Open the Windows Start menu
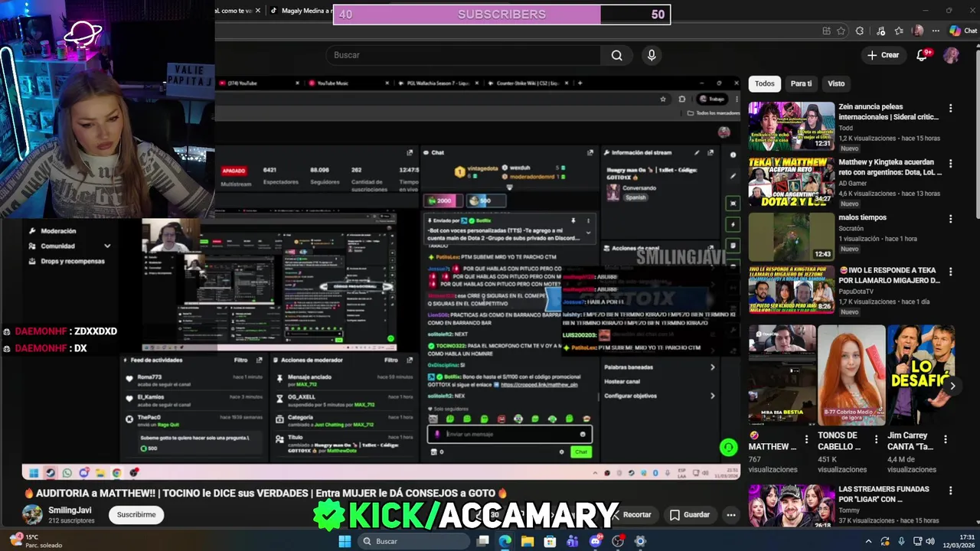Screen dimensions: 980x551 pos(345,541)
